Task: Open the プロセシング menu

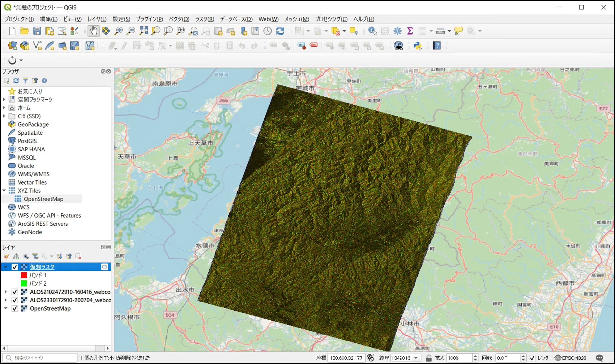Action: coord(331,19)
